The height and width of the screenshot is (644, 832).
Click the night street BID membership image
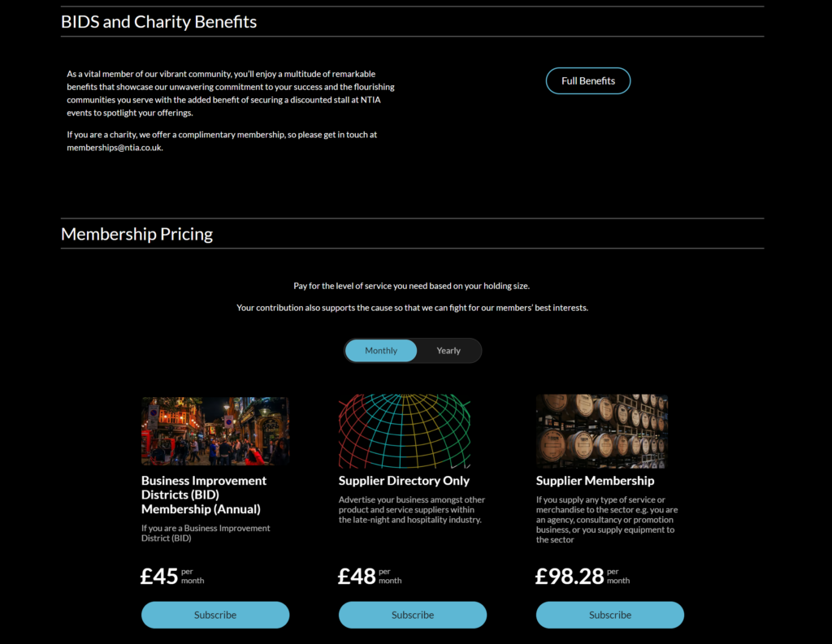[x=214, y=430]
